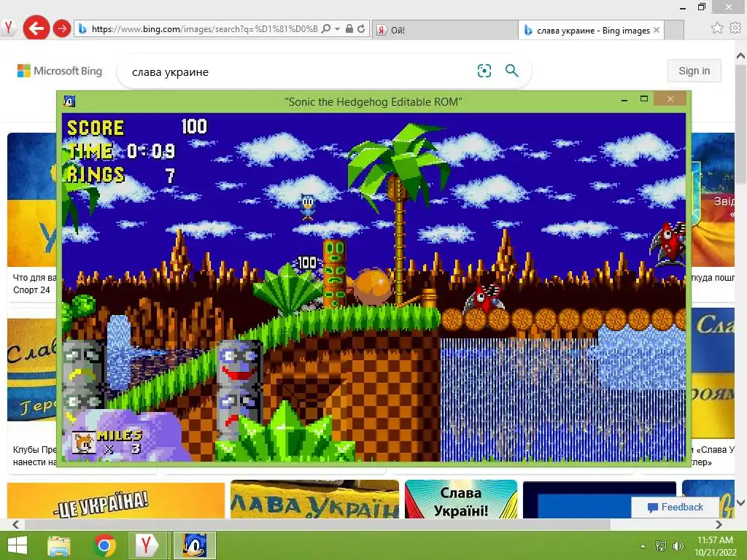Viewport: 747px width, 560px height.
Task: Click the favorites star icon
Action: tap(717, 28)
